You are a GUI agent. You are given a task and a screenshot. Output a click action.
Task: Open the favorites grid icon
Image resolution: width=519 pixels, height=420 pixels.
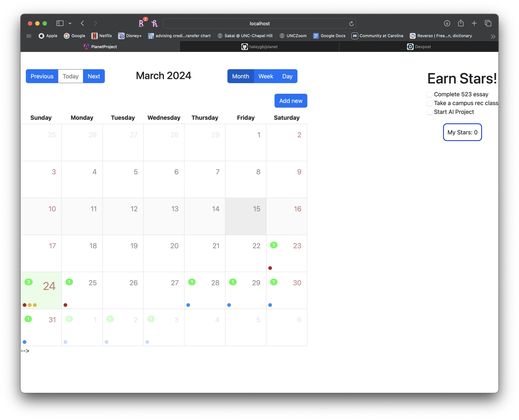(29, 36)
